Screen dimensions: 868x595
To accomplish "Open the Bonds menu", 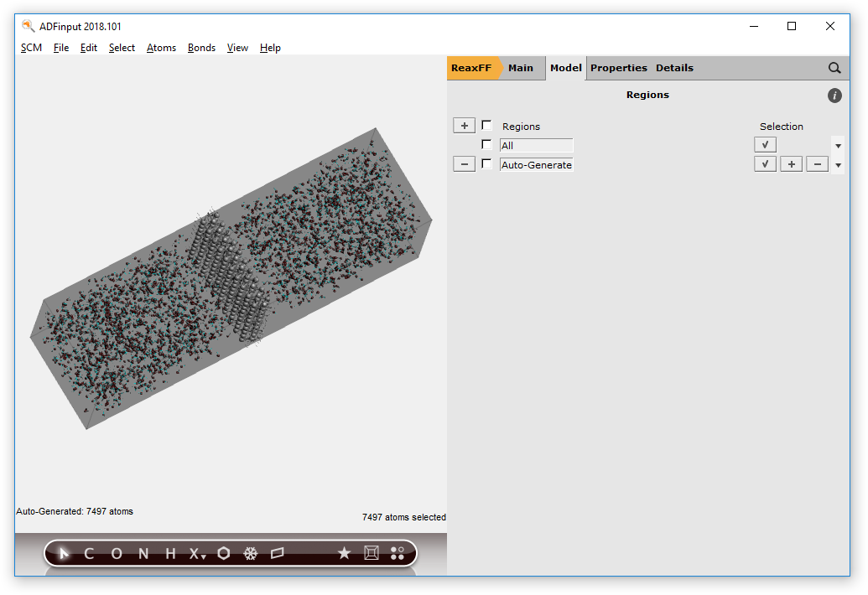I will 201,48.
